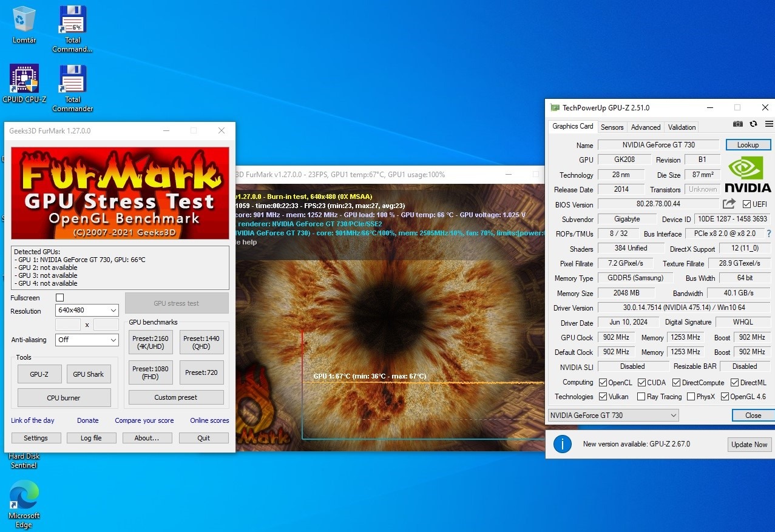Toggle the UEFI checkbox in GPU-Z

746,204
